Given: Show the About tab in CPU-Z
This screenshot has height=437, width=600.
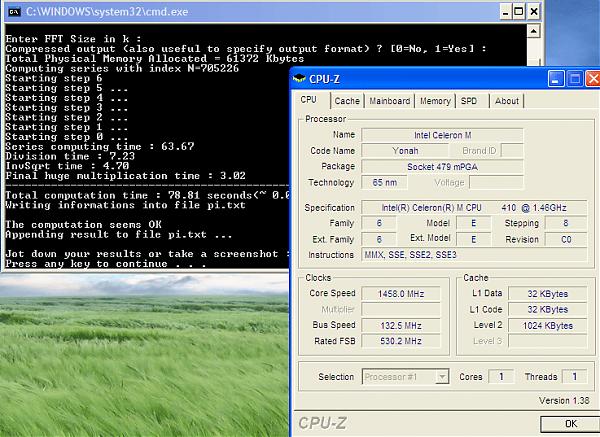Looking at the screenshot, I should tap(507, 101).
